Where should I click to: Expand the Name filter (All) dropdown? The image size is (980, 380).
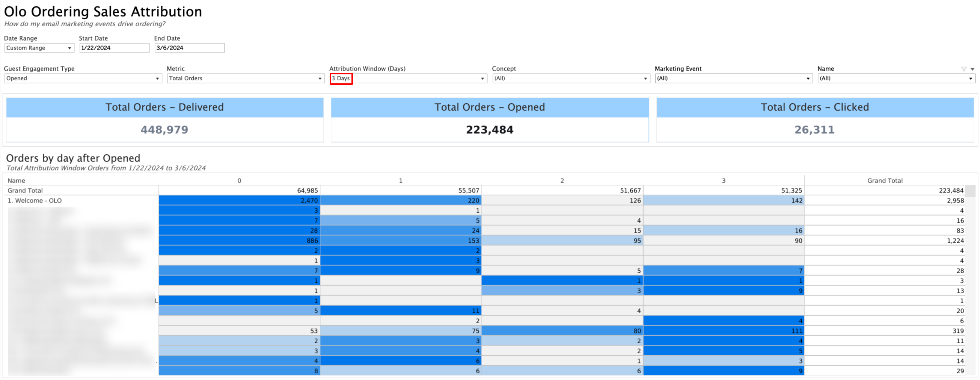click(x=896, y=78)
